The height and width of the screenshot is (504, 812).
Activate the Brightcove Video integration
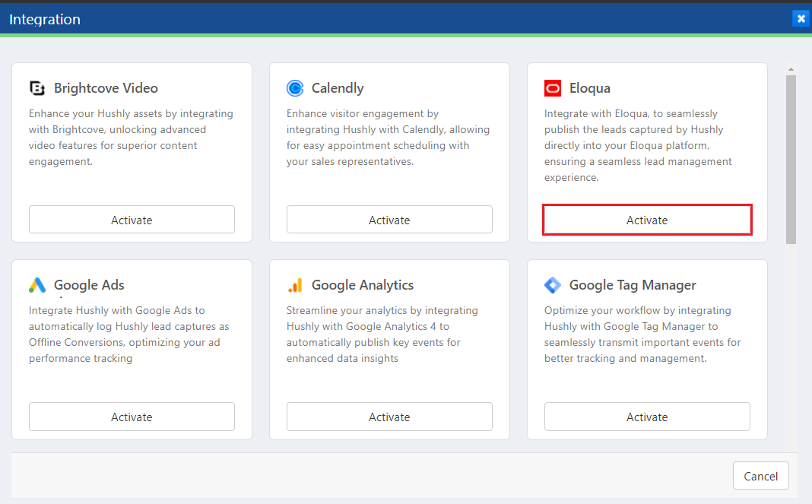point(132,220)
